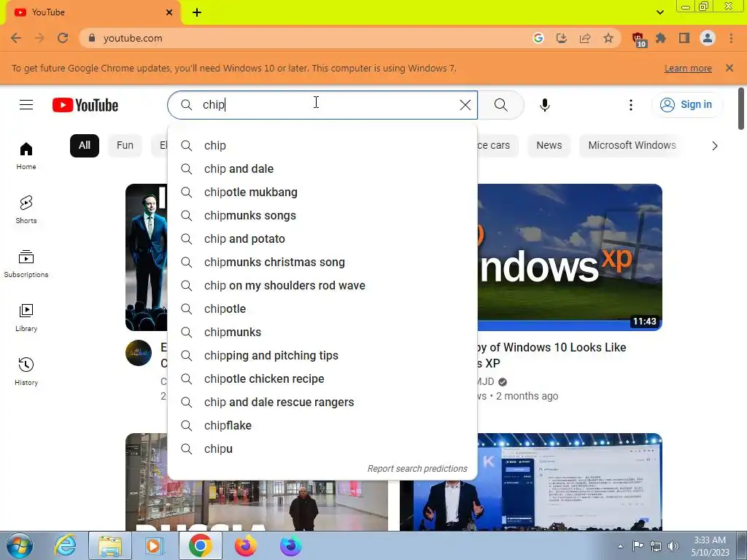This screenshot has width=747, height=560.
Task: Open a new browser tab
Action: pyautogui.click(x=197, y=12)
